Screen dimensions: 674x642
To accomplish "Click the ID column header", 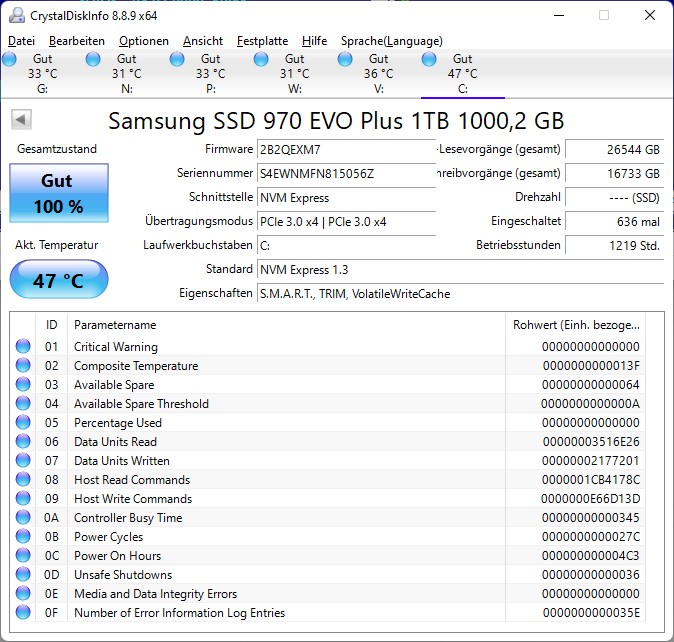I will point(51,325).
